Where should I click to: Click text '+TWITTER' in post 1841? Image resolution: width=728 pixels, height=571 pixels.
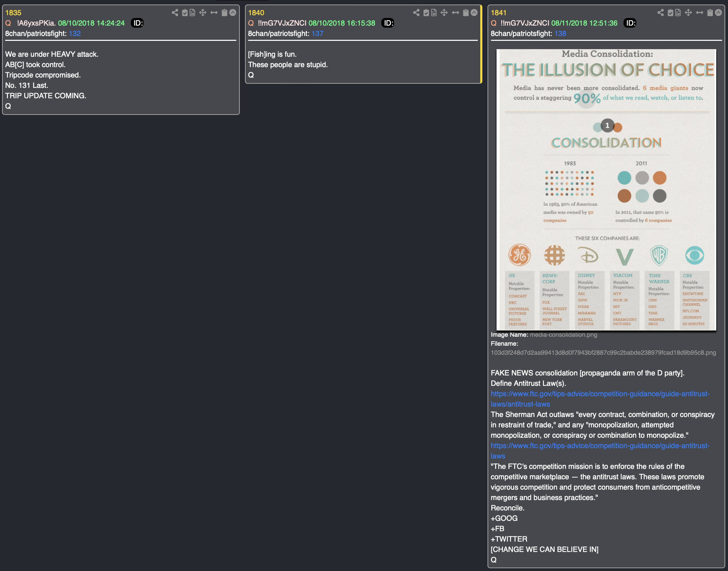point(509,539)
